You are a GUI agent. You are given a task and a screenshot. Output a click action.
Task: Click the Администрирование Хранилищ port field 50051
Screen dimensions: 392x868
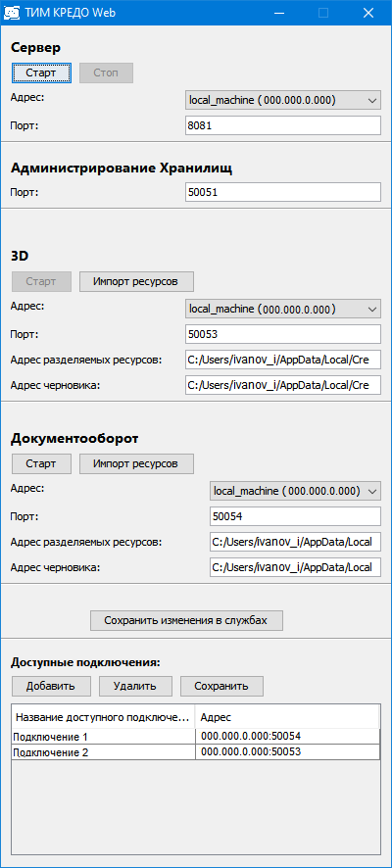pos(283,192)
